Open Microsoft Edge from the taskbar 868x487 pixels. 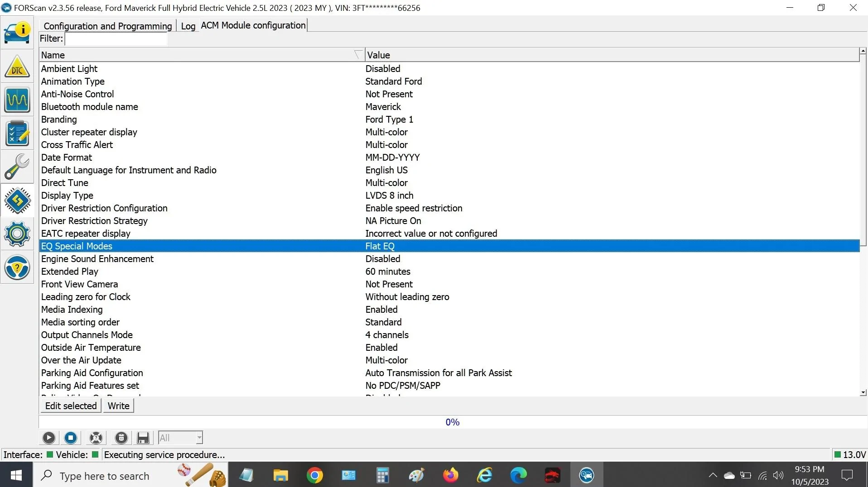(519, 475)
